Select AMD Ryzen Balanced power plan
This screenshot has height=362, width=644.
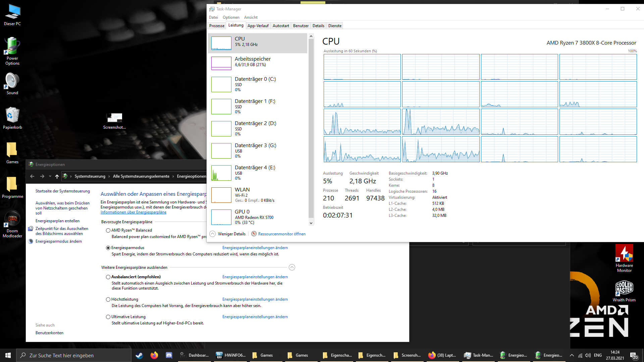[108, 230]
